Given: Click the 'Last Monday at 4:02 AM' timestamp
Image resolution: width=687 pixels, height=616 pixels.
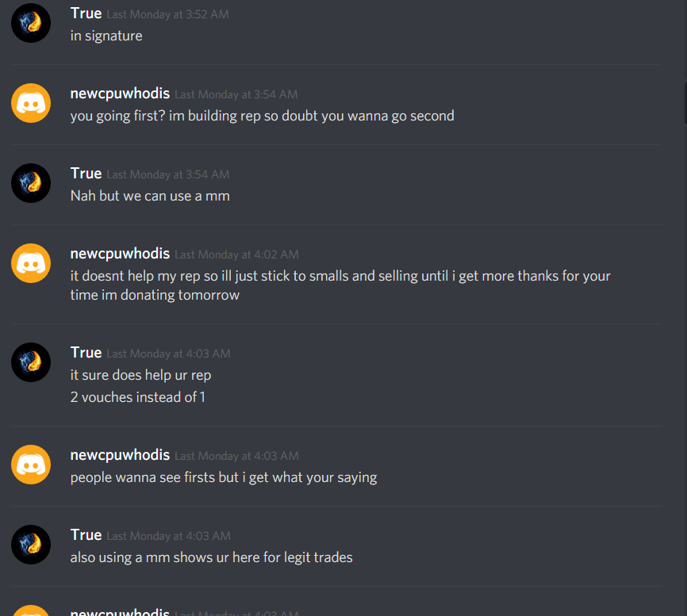Looking at the screenshot, I should click(x=236, y=254).
